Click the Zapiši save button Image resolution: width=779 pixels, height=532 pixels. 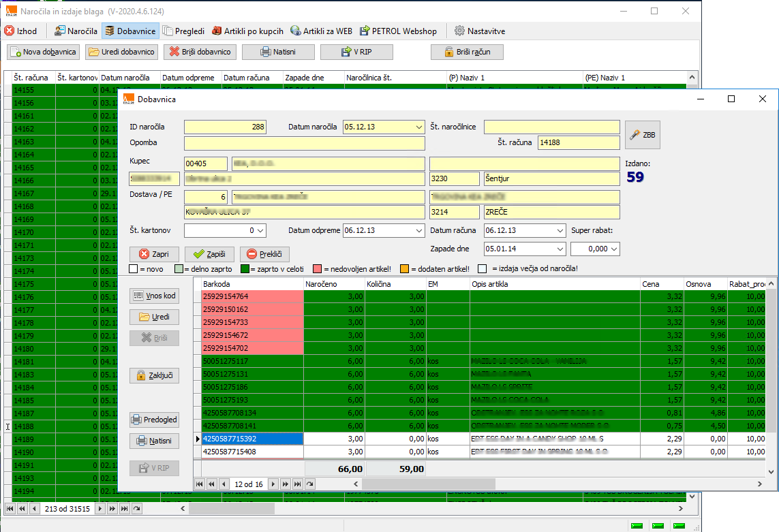coord(209,254)
